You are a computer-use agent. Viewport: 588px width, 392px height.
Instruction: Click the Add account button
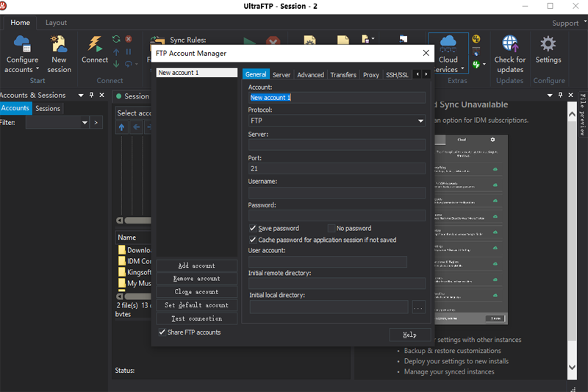point(197,266)
